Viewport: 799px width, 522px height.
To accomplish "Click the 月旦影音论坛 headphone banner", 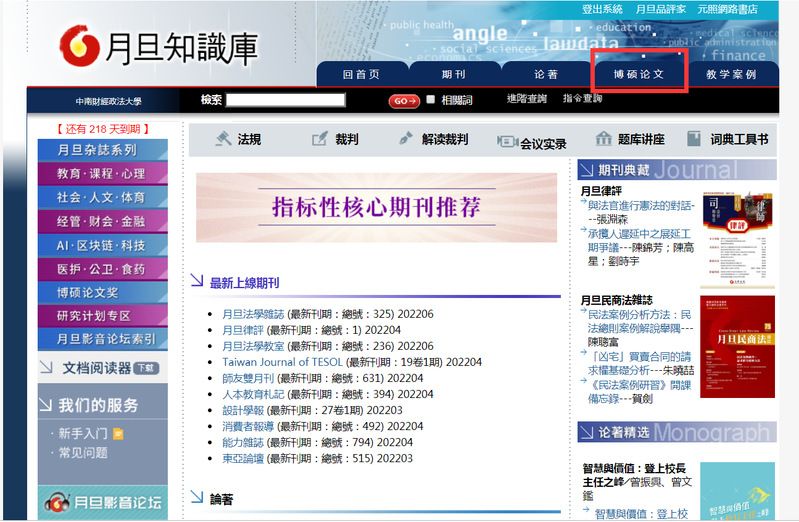I will pyautogui.click(x=103, y=502).
